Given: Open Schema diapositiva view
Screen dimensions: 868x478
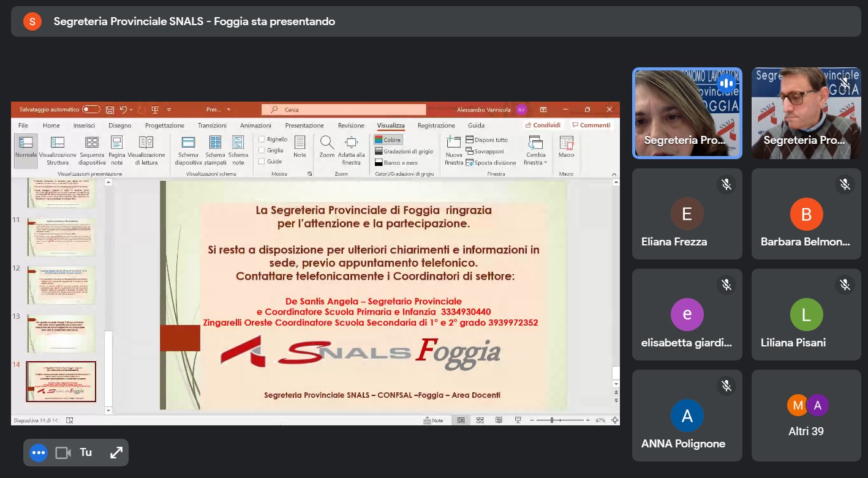Looking at the screenshot, I should pyautogui.click(x=188, y=151).
